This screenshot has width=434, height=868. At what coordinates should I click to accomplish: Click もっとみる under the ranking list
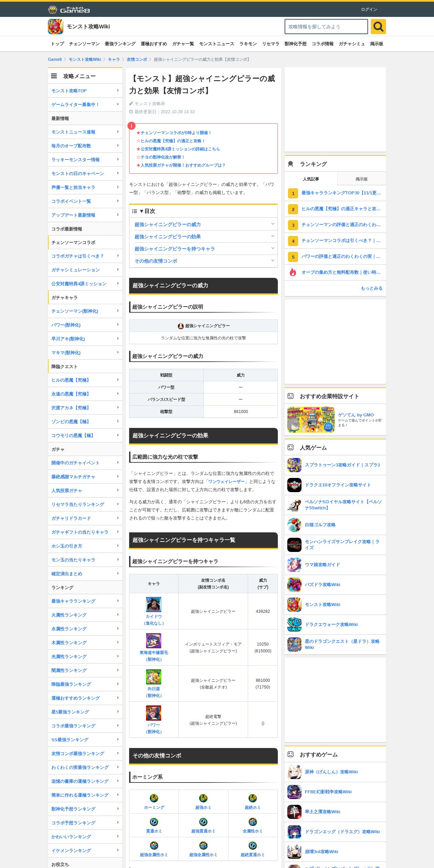pyautogui.click(x=371, y=288)
